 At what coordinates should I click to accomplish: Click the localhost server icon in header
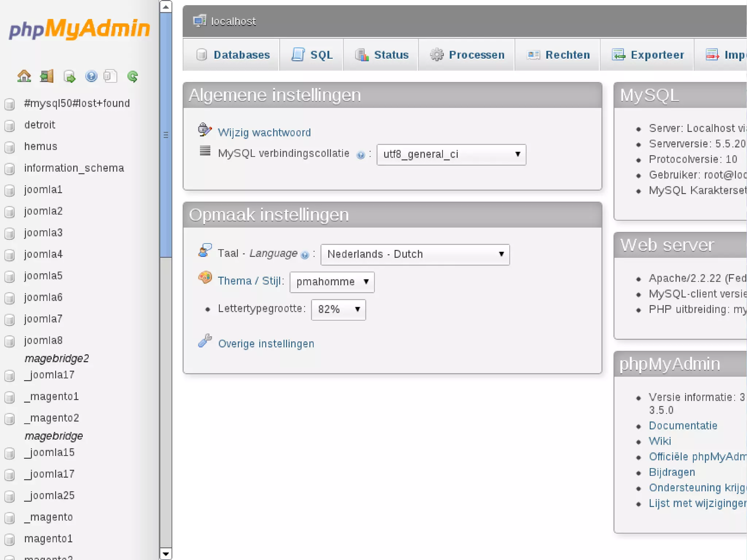200,21
